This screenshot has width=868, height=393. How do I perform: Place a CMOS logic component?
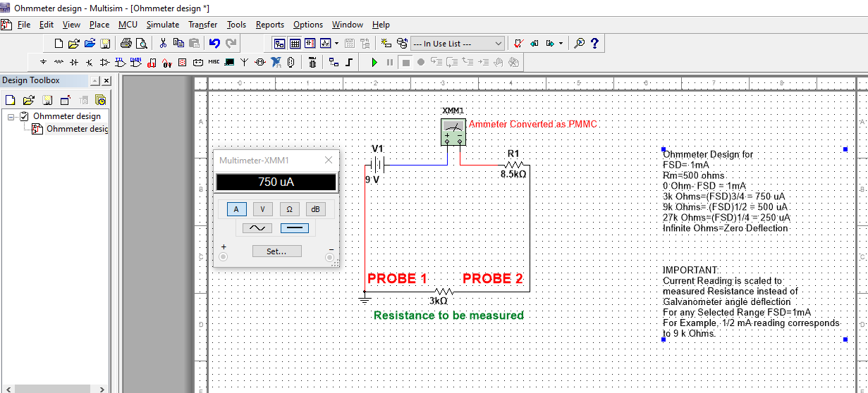point(136,63)
